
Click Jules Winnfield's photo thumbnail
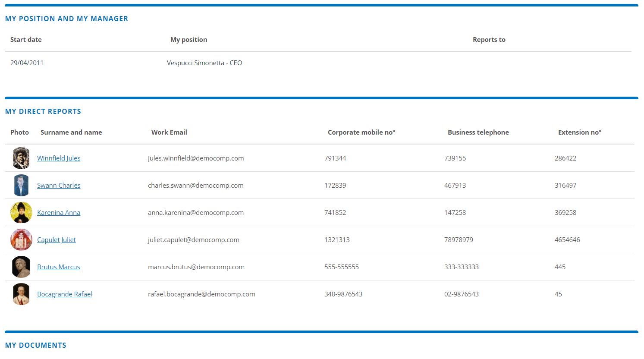tap(21, 158)
